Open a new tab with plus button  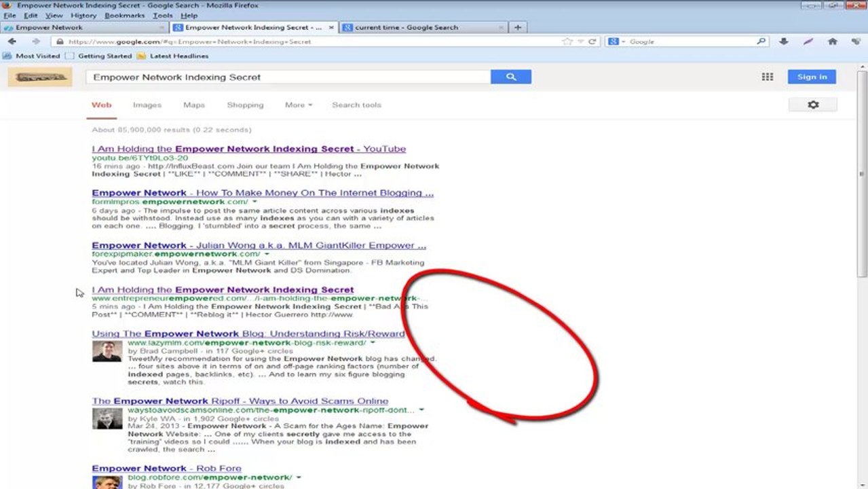[x=518, y=27]
